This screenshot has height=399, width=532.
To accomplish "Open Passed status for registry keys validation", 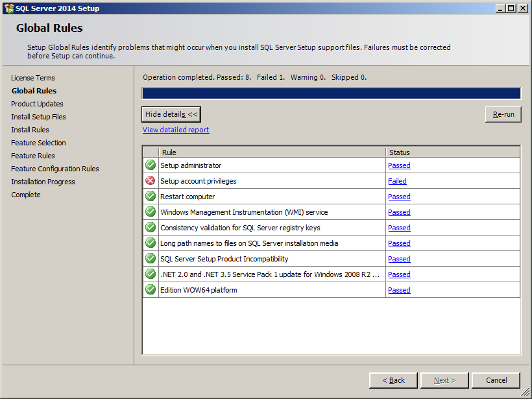I will (x=399, y=228).
